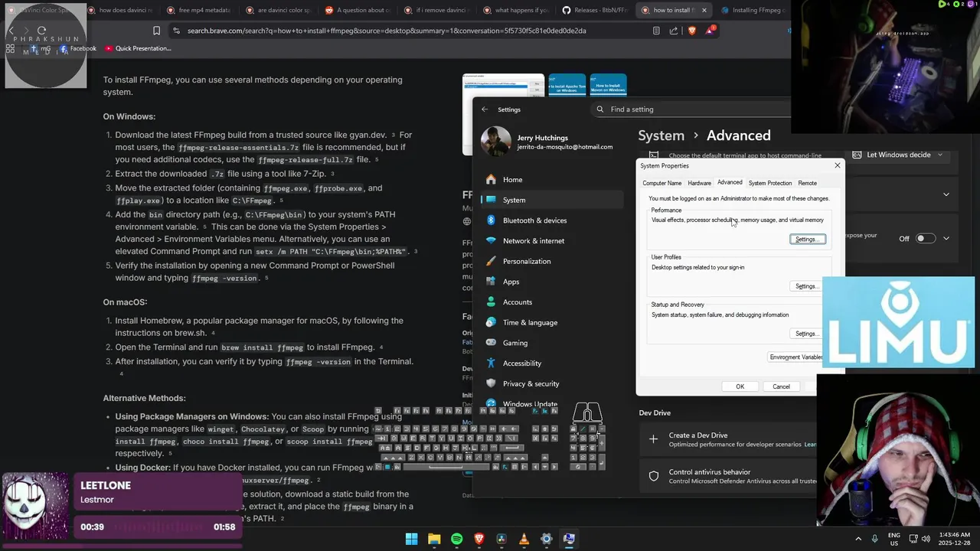Switch to the how does davinci browser tab

(126, 10)
